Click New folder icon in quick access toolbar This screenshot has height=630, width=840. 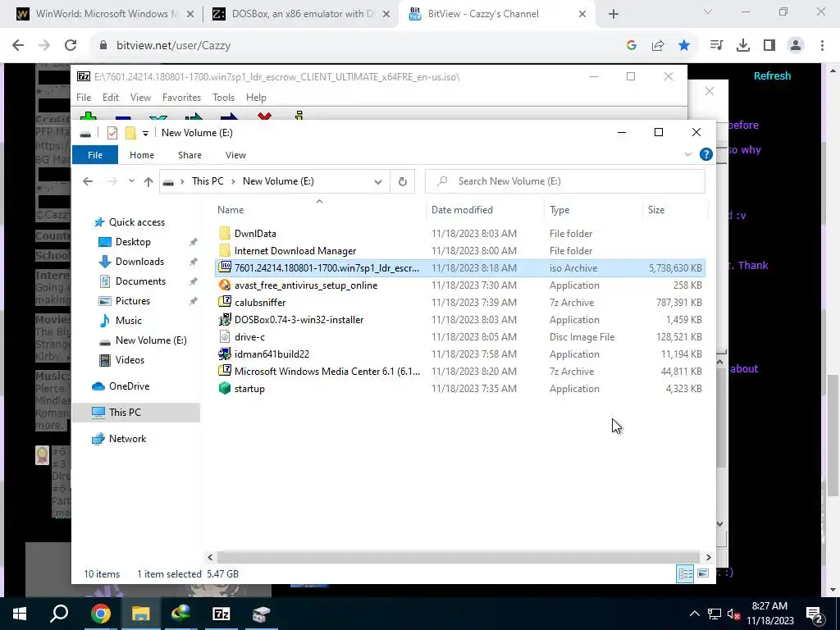130,133
